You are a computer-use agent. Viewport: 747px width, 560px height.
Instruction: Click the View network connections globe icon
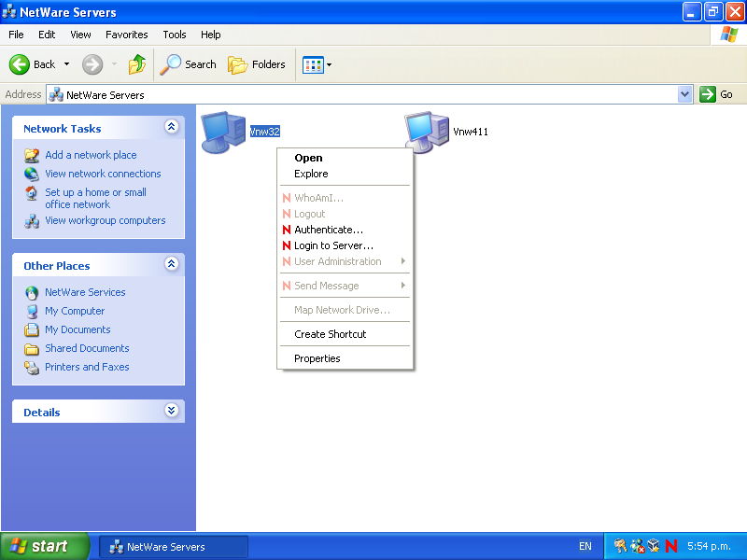coord(32,175)
